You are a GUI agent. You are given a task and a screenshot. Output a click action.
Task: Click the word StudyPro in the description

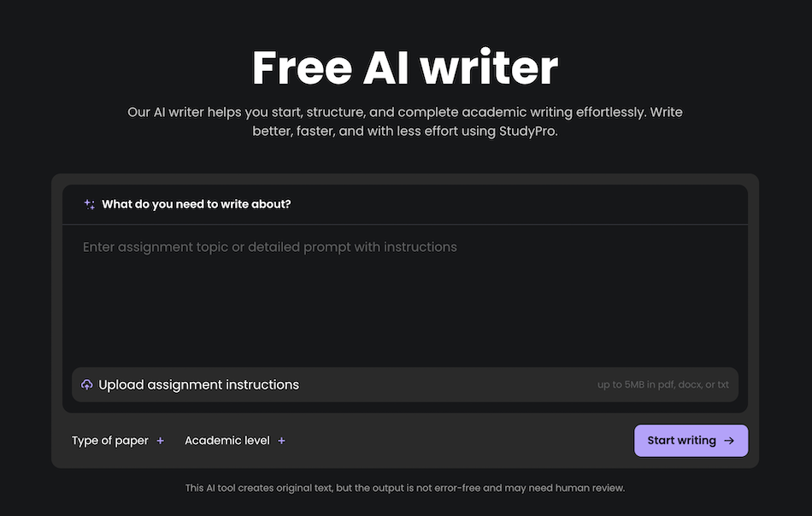pyautogui.click(x=528, y=132)
